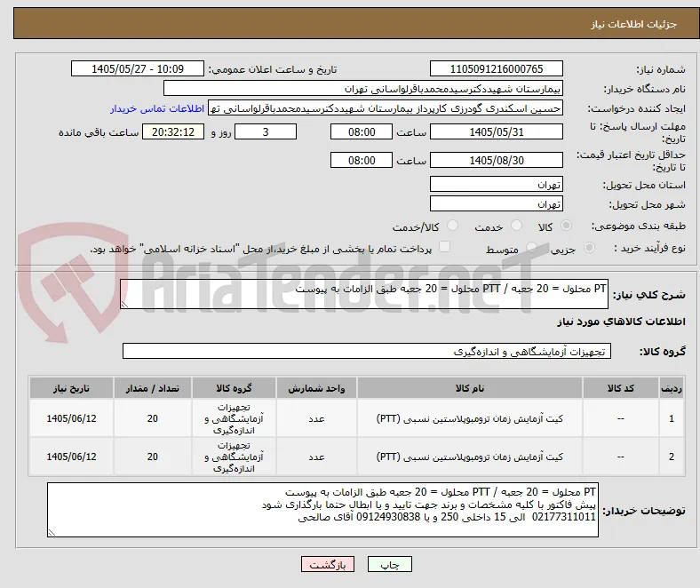700x588 pixels.
Task: Click the buyer notes text area
Action: [322, 510]
